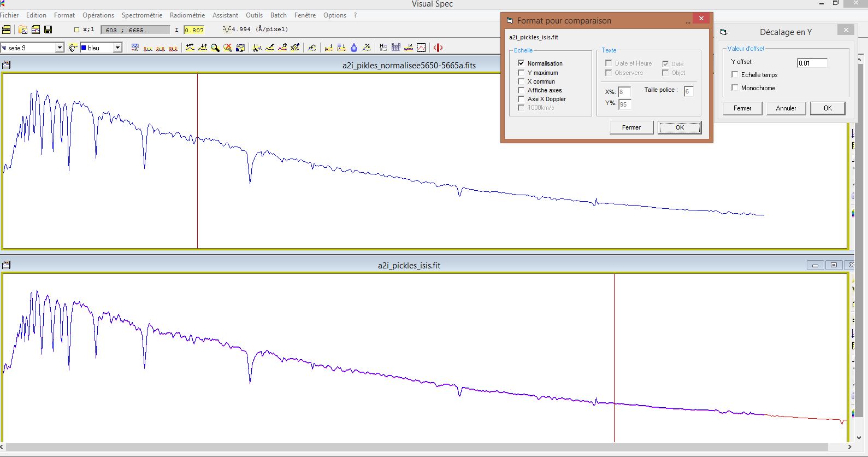This screenshot has width=868, height=457.
Task: Open the Radiométrie menu
Action: 187,15
